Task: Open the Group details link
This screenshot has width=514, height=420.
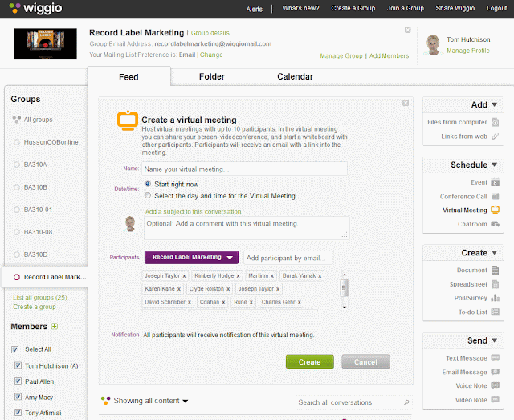Action: click(210, 33)
